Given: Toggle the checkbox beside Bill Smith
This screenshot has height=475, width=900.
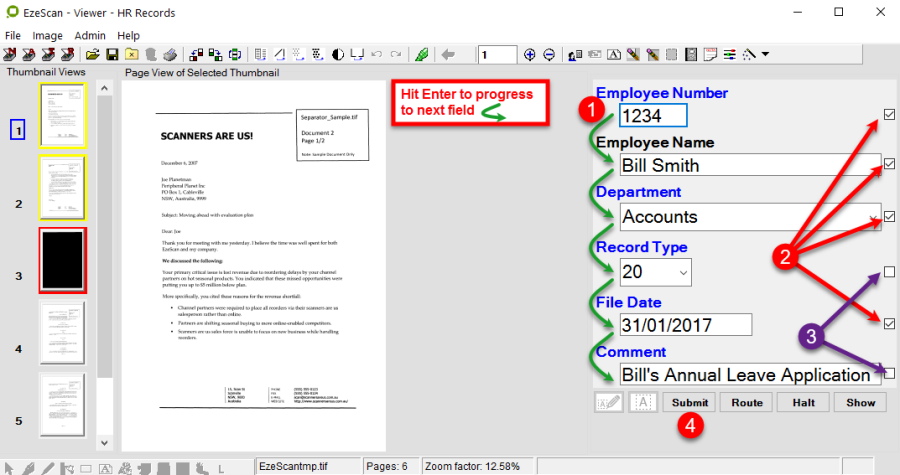Looking at the screenshot, I should click(x=888, y=164).
